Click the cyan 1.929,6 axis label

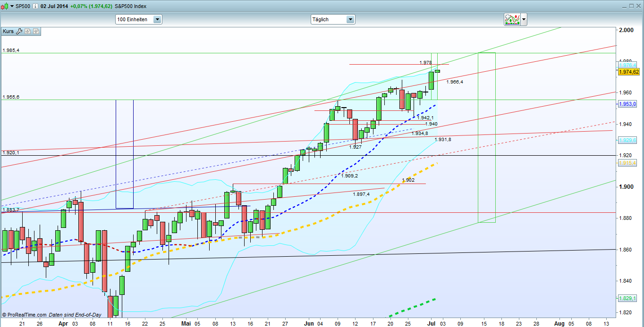pos(628,140)
